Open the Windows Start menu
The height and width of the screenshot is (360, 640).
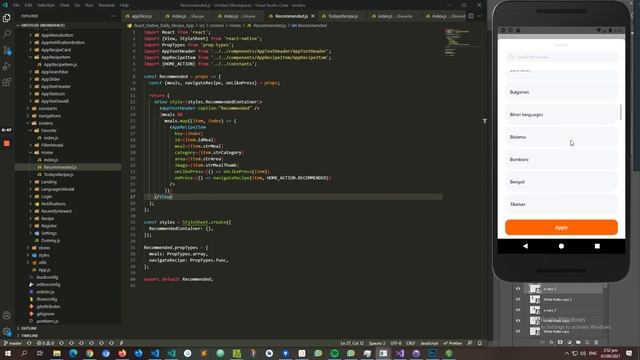point(7,353)
